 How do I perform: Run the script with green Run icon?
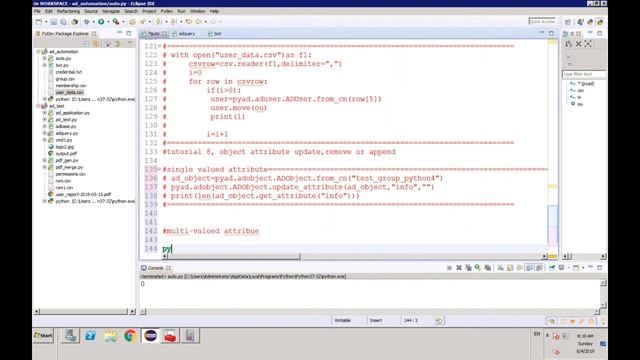(101, 22)
